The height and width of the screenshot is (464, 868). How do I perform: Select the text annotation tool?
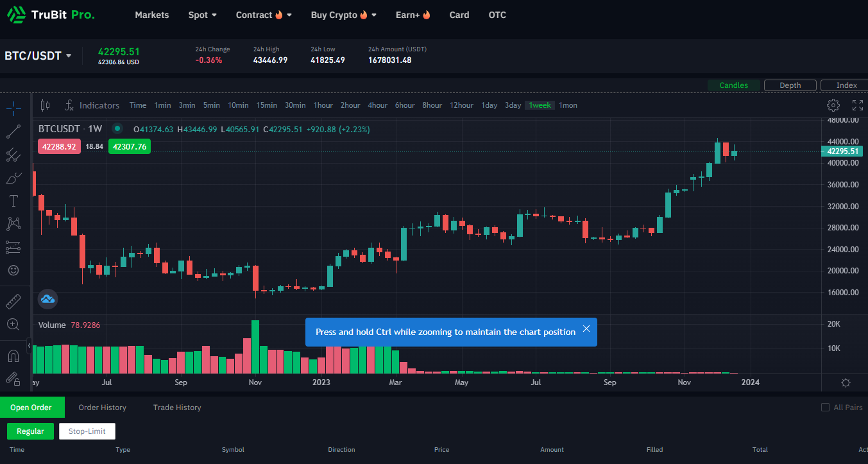13,201
